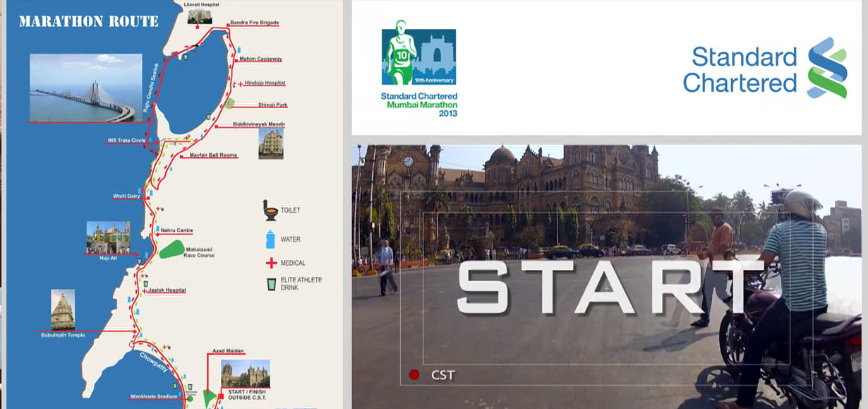Open the Bandra-Worli Sealink bridge photo
The height and width of the screenshot is (409, 868).
tap(85, 88)
